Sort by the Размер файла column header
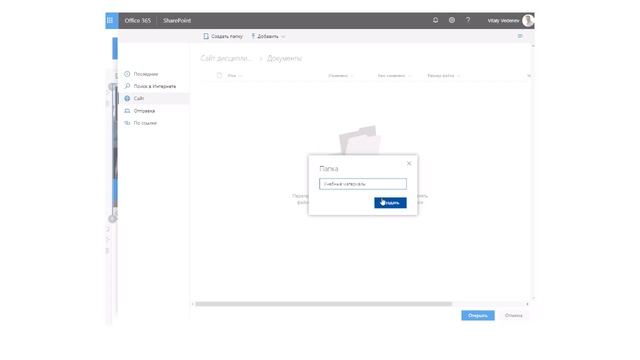 pyautogui.click(x=443, y=76)
